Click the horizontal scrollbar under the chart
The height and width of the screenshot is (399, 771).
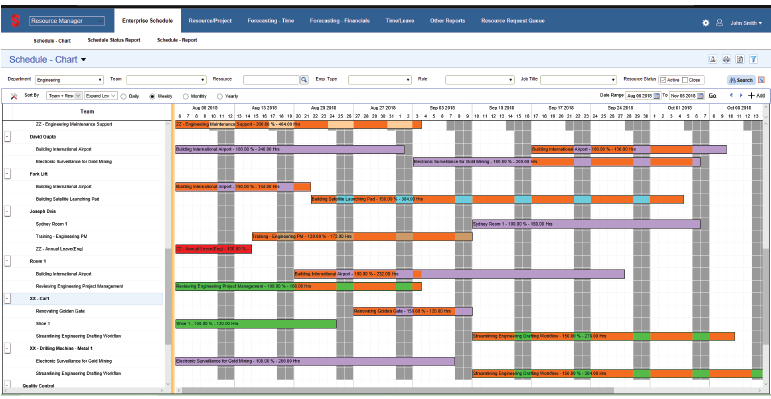click(x=398, y=391)
